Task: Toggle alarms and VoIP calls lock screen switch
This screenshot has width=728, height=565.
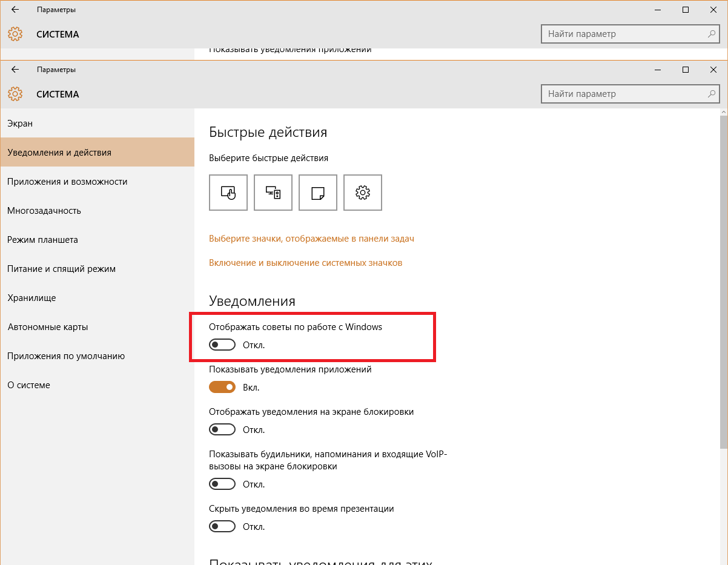Action: [x=222, y=484]
